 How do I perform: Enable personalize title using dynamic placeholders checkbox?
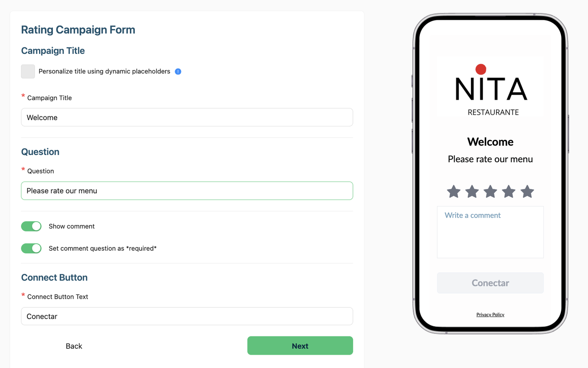28,71
